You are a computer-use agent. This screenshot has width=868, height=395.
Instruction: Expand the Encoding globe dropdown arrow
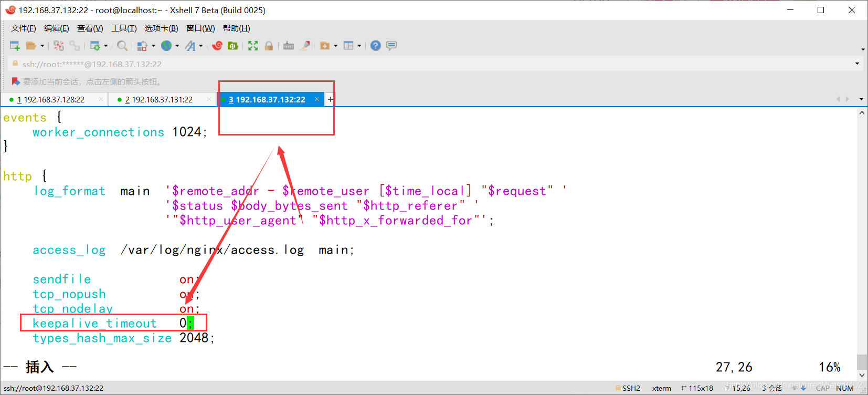click(177, 46)
